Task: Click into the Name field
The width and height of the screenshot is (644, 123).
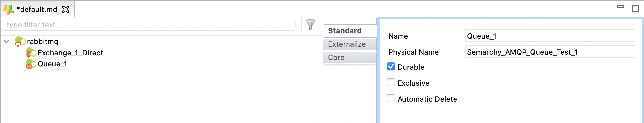Action: click(550, 36)
